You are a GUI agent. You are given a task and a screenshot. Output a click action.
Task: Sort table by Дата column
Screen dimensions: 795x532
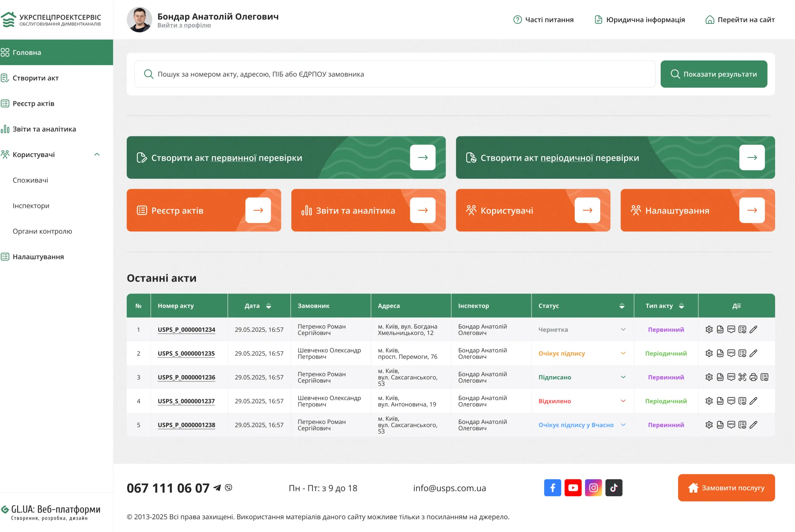[269, 306]
